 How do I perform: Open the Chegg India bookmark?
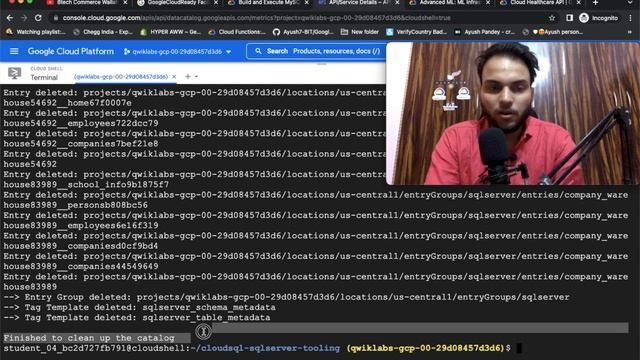[102, 32]
